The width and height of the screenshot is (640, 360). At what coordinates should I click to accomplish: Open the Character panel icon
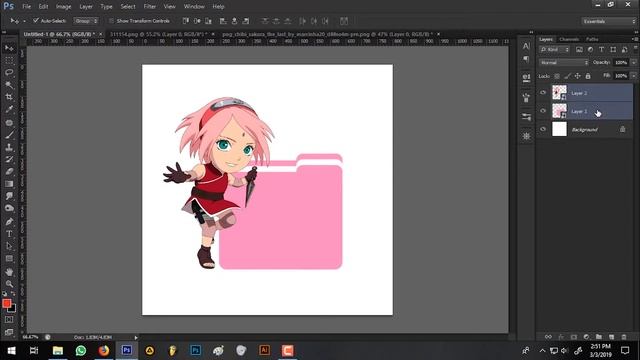click(526, 46)
